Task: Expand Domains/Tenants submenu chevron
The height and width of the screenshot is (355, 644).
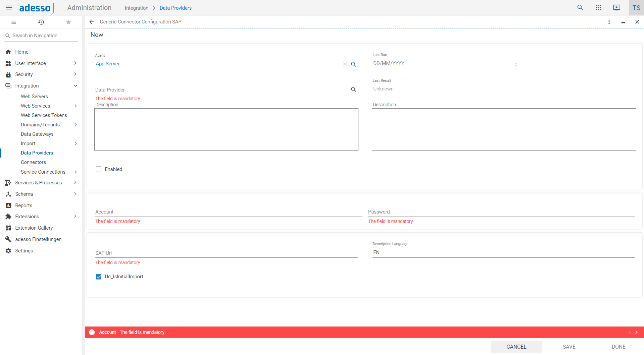Action: click(76, 125)
